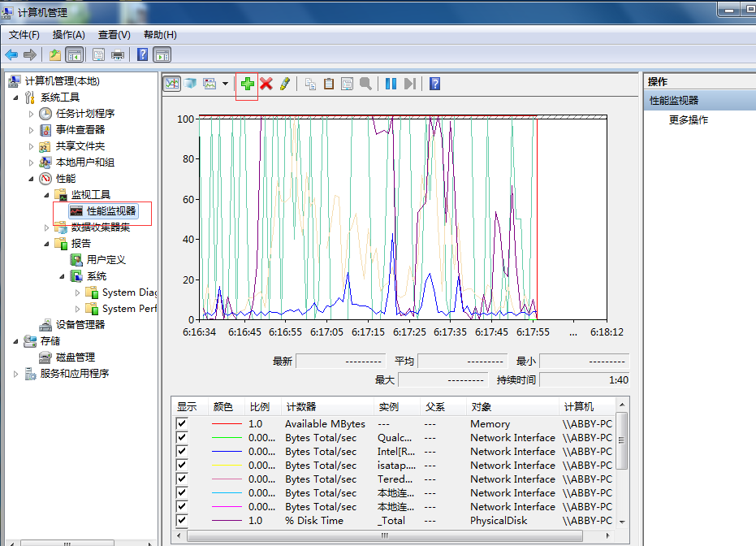This screenshot has height=546, width=756.
Task: Select 用户定义 under 报告
Action: click(106, 260)
